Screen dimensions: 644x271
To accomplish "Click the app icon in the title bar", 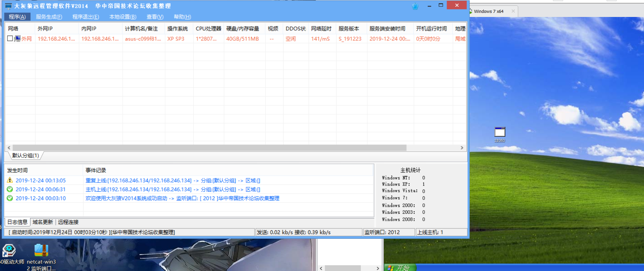I will tap(8, 6).
